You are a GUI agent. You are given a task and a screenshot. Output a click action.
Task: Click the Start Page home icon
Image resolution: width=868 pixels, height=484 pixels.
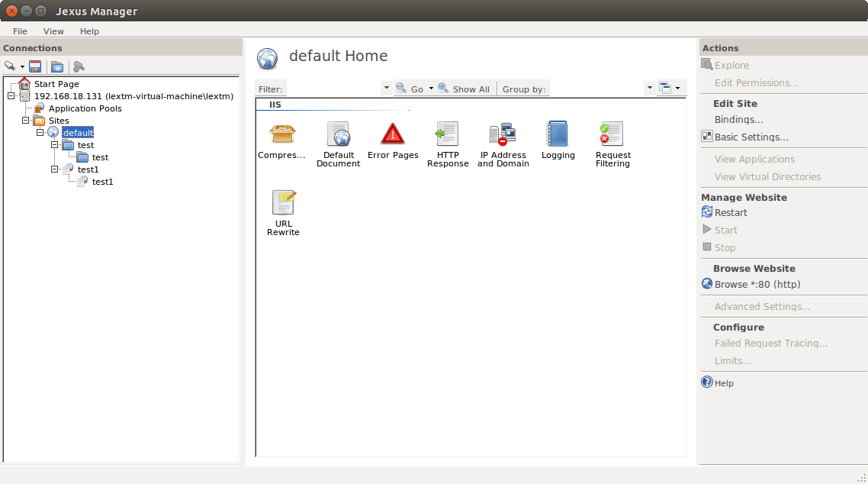[24, 84]
